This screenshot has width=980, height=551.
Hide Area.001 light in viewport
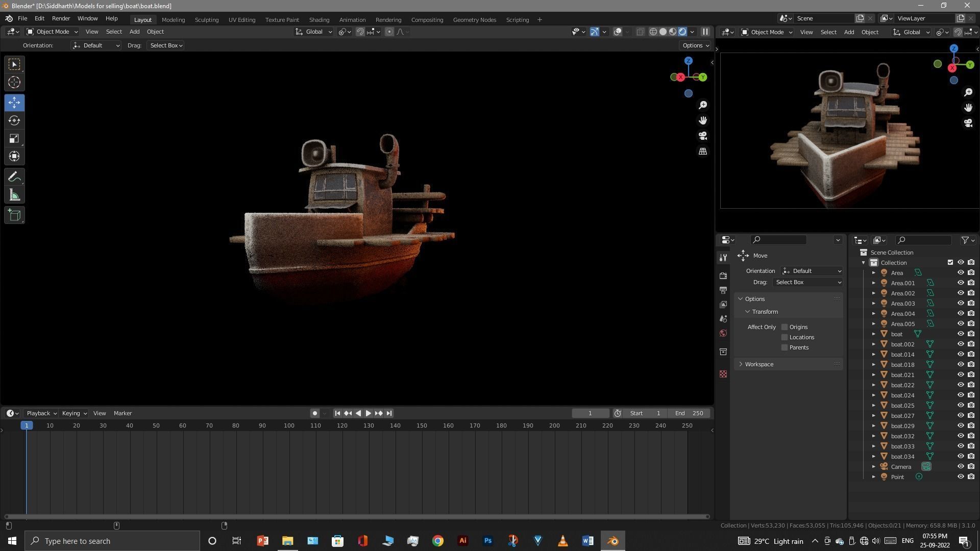(961, 283)
